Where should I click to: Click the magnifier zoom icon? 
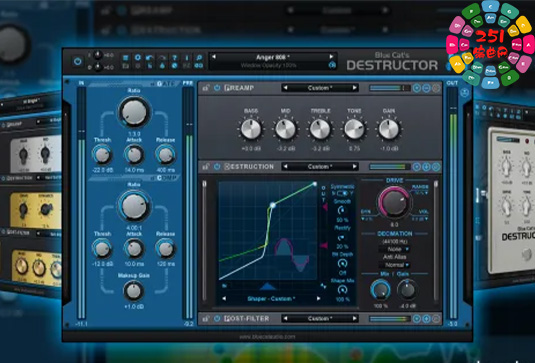pyautogui.click(x=199, y=57)
